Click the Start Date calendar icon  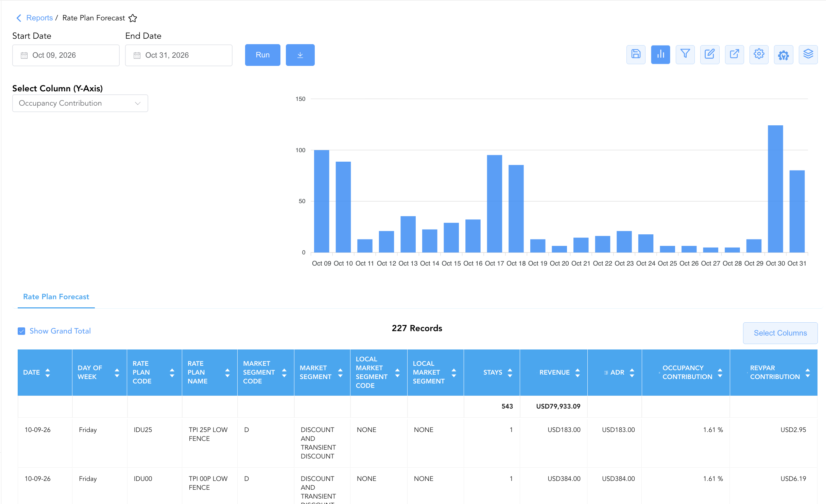[x=24, y=55]
